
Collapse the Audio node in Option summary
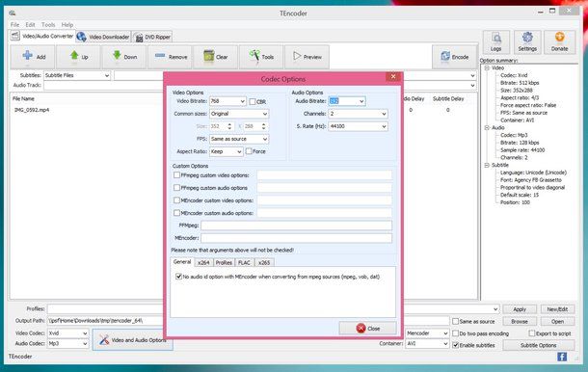coord(487,127)
